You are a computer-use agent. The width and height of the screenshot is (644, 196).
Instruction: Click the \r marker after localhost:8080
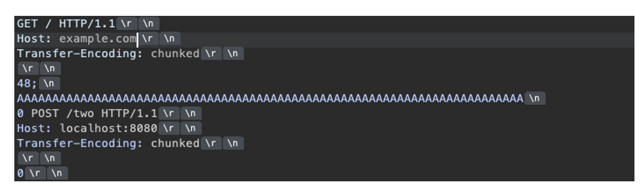[169, 129]
